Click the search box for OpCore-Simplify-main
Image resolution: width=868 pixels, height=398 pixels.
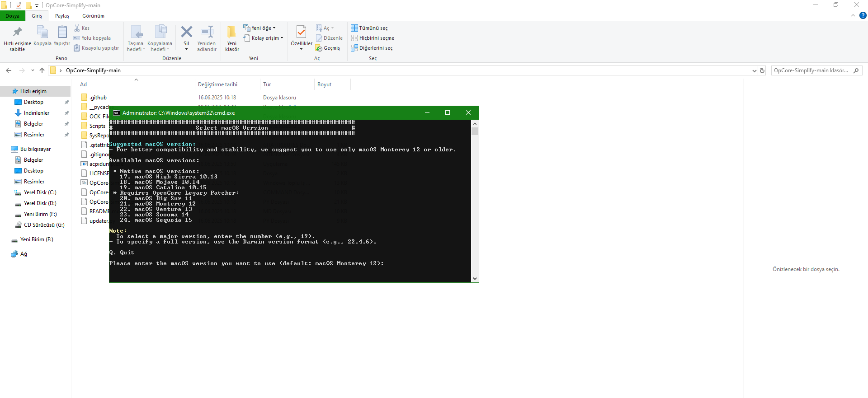pos(811,70)
